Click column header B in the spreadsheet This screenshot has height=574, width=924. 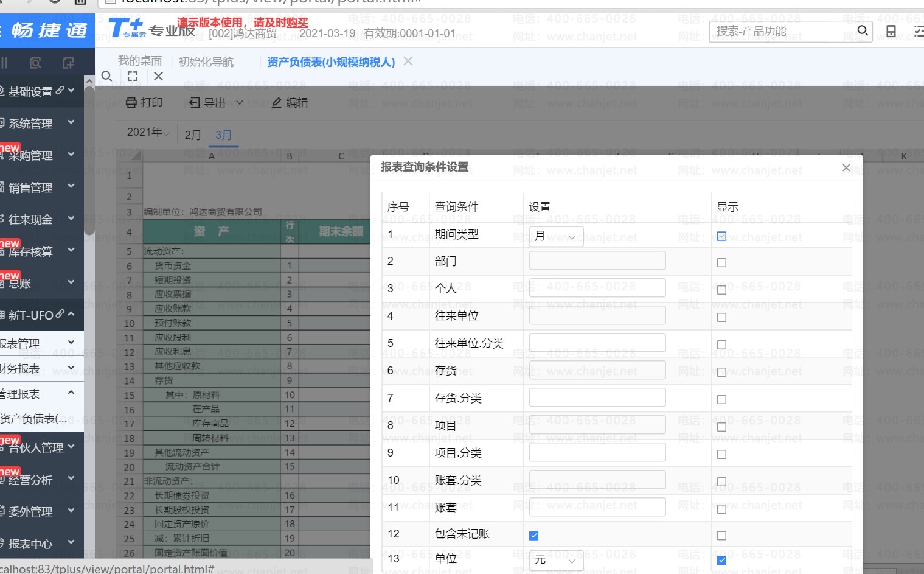[290, 156]
